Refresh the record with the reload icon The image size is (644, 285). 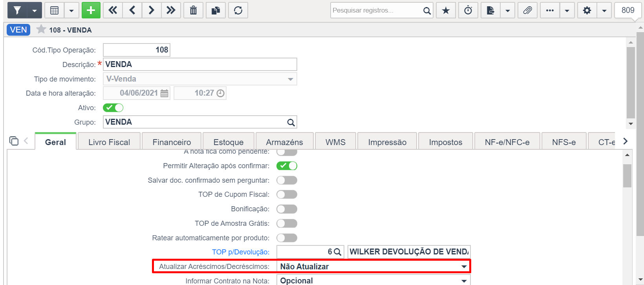238,10
